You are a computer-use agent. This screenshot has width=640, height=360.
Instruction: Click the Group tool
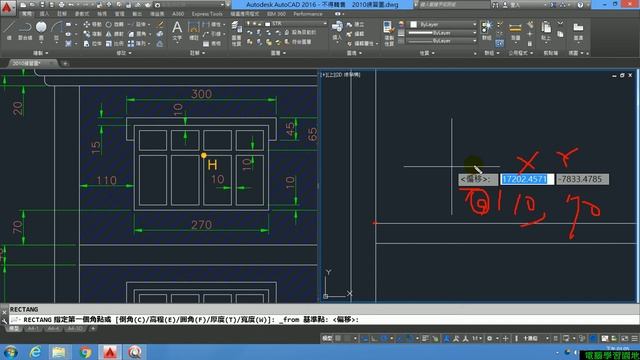[487, 31]
